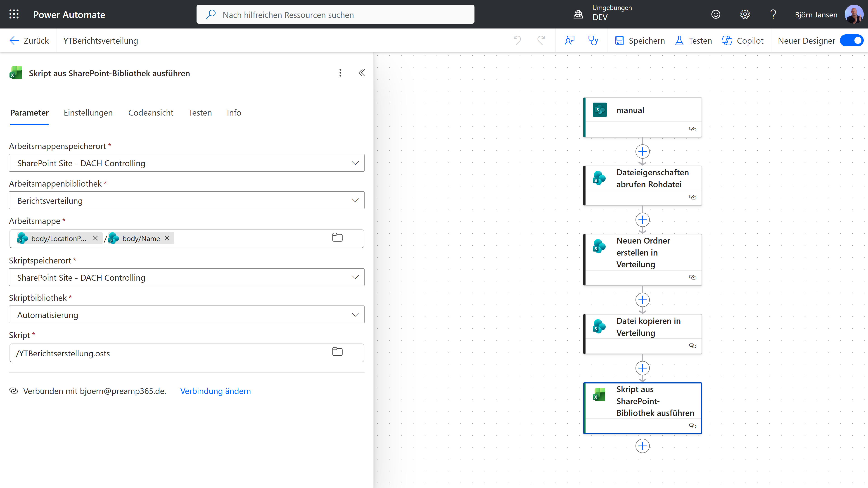Screen dimensions: 868x488
Task: Open the flow checker stethoscope icon
Action: [593, 40]
